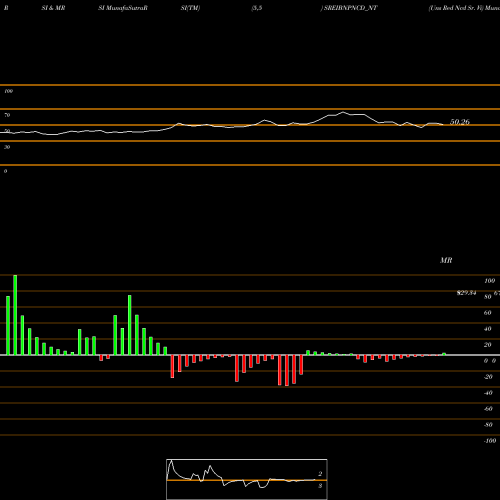Click the 'SI(TM)' header label
Image resolution: width=500 pixels, height=500 pixels.
tap(190, 8)
